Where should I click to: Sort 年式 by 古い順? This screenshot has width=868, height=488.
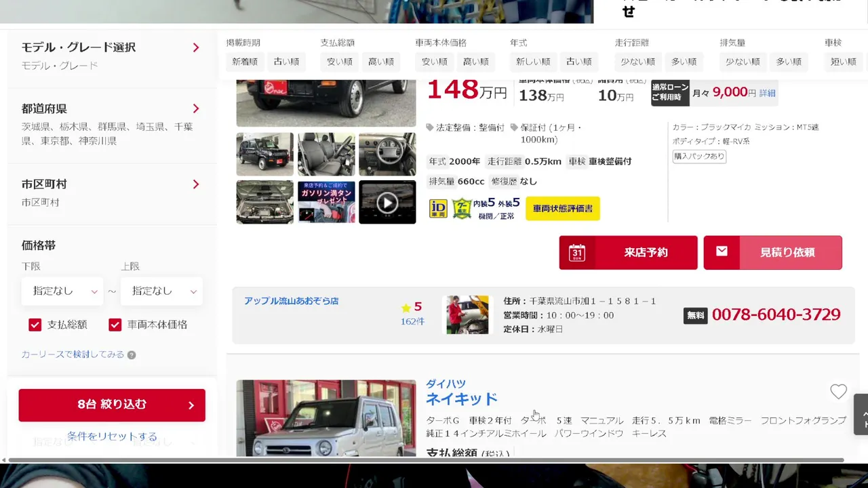click(x=579, y=62)
